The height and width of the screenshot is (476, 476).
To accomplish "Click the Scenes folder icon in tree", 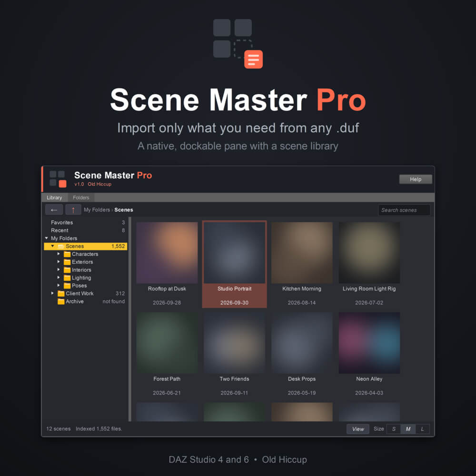I will click(61, 246).
